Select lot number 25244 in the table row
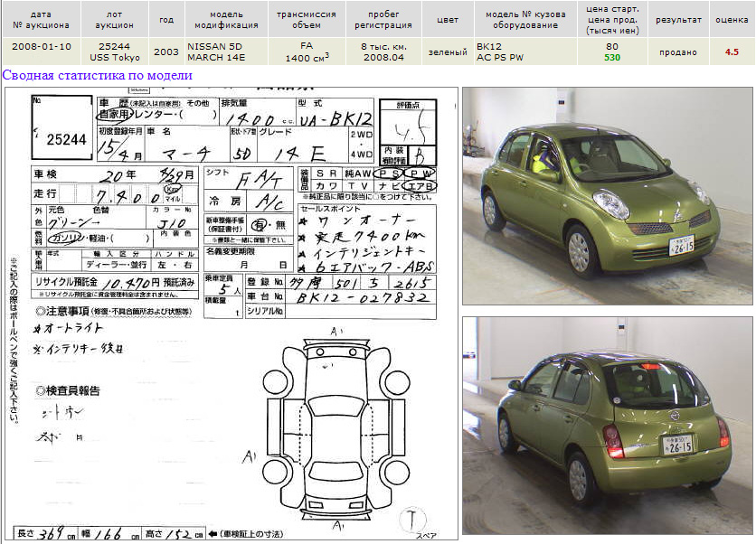 (114, 47)
